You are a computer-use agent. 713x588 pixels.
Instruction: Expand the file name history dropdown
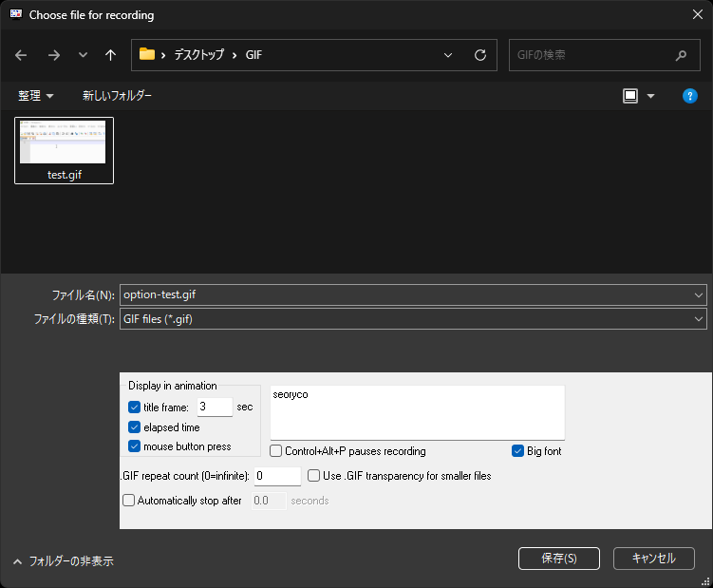coord(699,295)
